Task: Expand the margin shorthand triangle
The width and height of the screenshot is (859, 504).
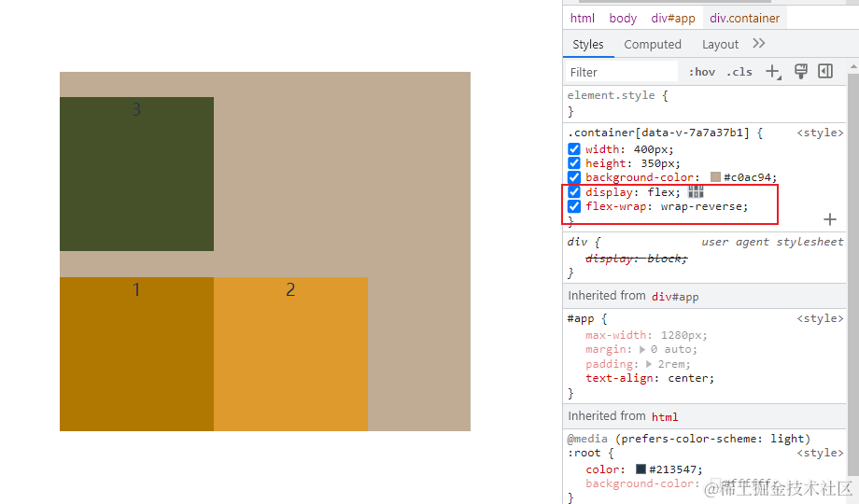Action: point(642,349)
